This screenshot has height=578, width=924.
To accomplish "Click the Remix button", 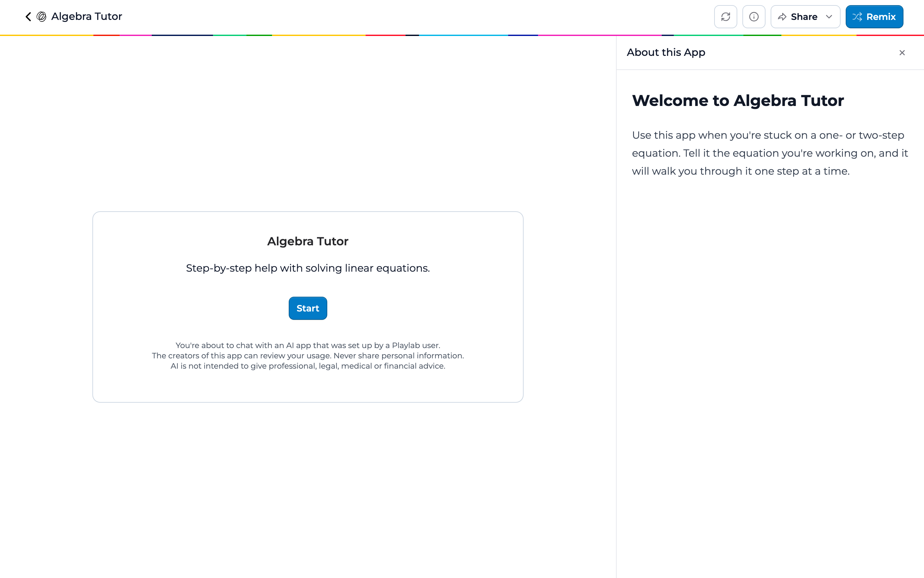I will pos(874,17).
